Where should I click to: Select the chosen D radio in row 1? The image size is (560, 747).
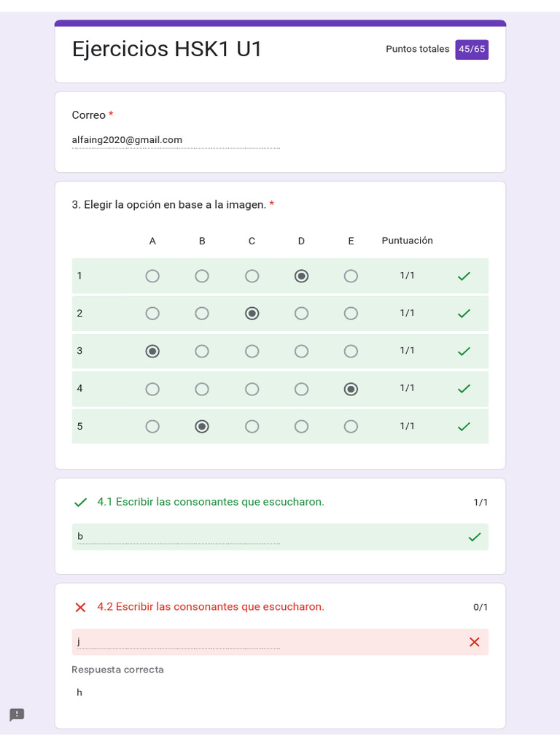click(x=301, y=276)
